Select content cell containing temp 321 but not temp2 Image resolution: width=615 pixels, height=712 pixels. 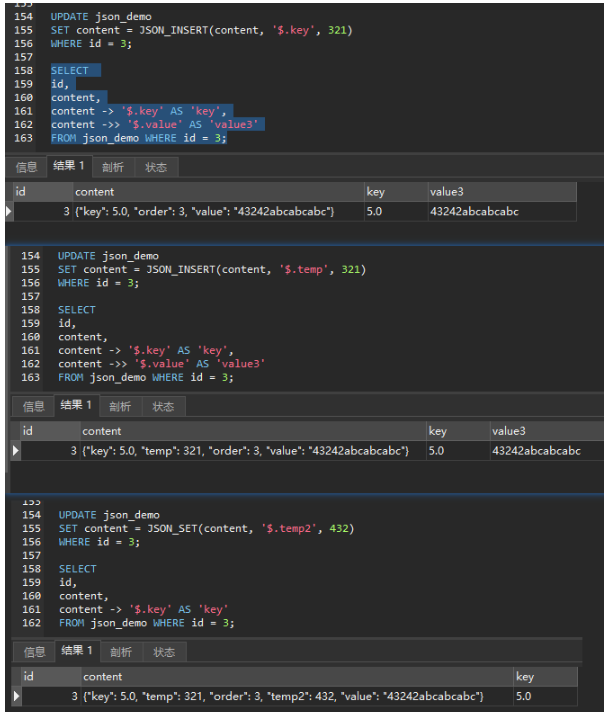tap(253, 451)
